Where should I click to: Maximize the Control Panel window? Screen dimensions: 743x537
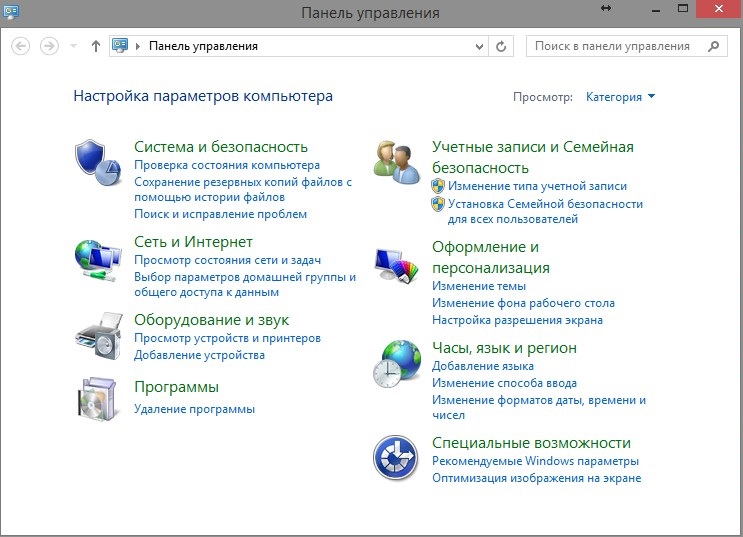[683, 8]
